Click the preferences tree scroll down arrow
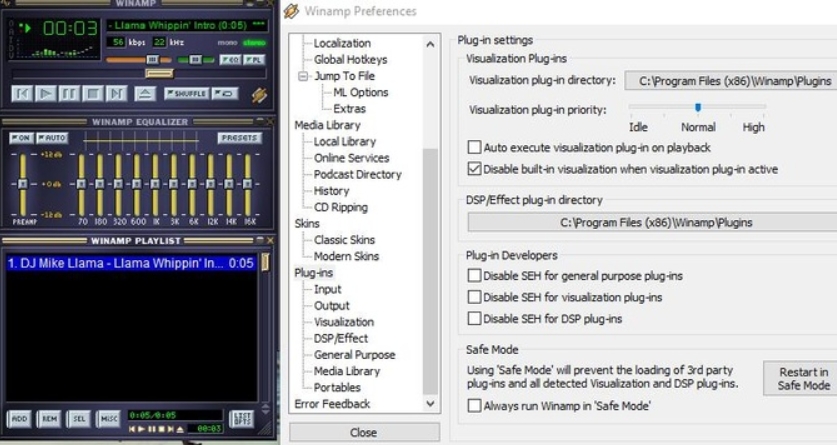Viewport: 837px width, 445px height. pos(430,404)
